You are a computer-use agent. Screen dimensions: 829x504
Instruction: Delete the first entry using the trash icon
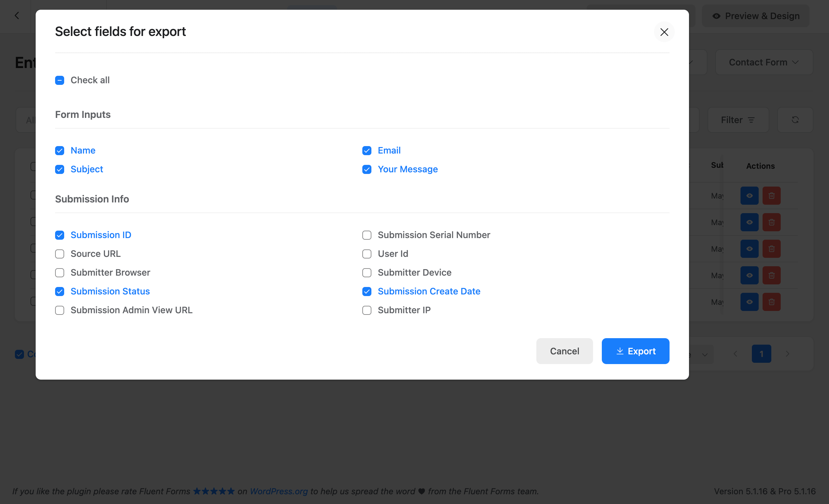(x=771, y=195)
